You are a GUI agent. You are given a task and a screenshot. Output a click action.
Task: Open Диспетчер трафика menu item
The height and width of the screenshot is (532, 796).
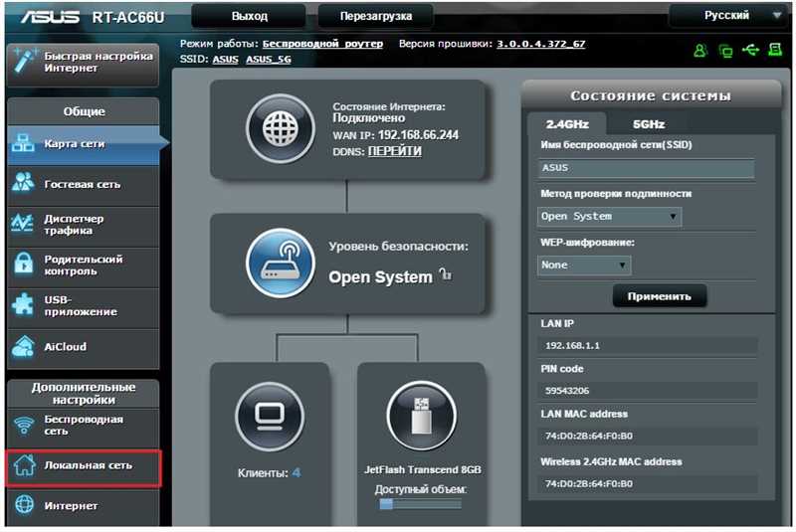click(84, 225)
